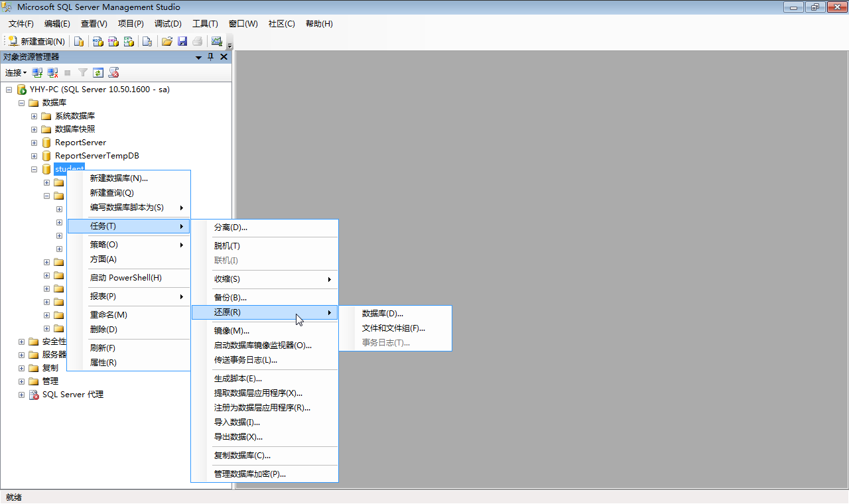Image resolution: width=849 pixels, height=504 pixels.
Task: Choose 新建查询(Q) from context menu
Action: point(129,192)
